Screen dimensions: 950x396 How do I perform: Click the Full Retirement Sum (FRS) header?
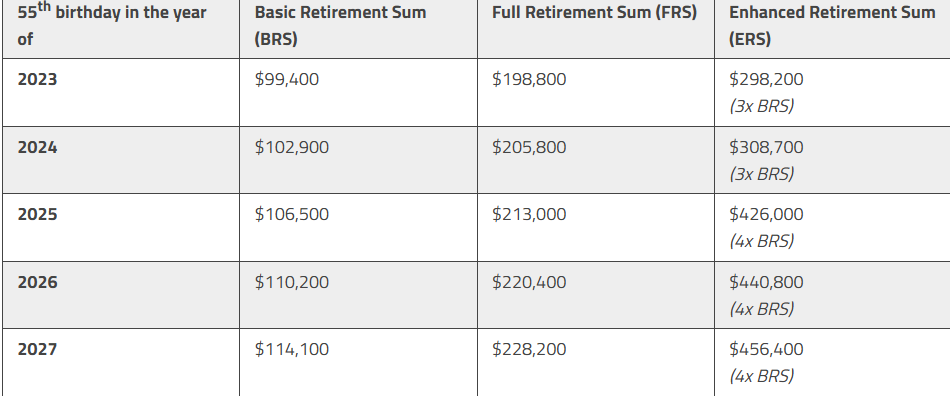tap(594, 13)
